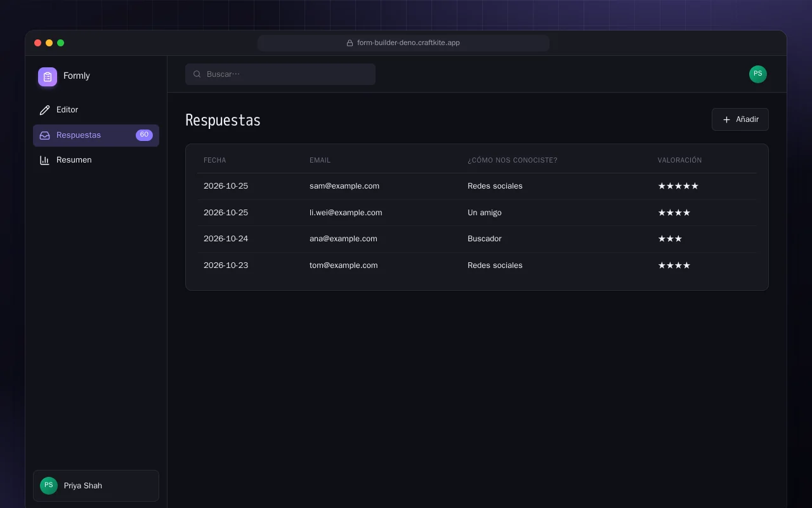The width and height of the screenshot is (812, 508).
Task: Click the five-star rating for sam@example.com
Action: tap(678, 186)
